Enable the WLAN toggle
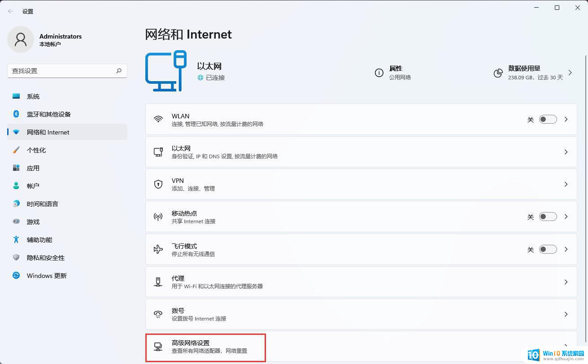The height and width of the screenshot is (364, 588). [x=547, y=119]
